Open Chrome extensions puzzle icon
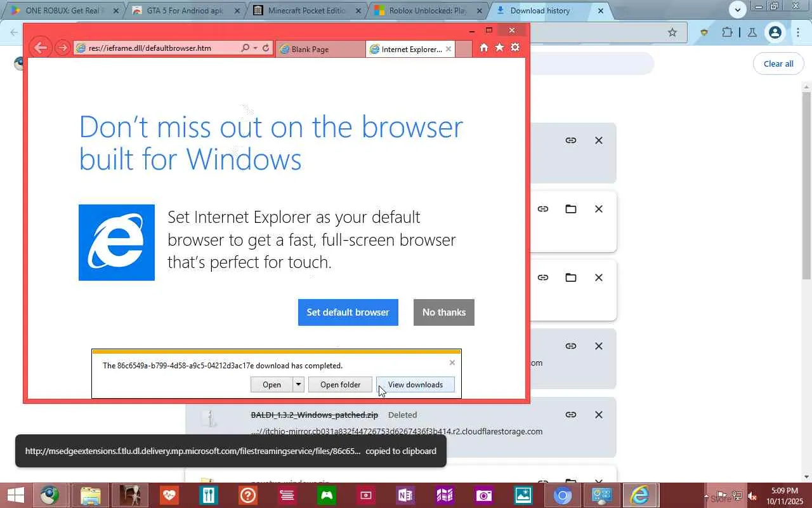 tap(727, 32)
